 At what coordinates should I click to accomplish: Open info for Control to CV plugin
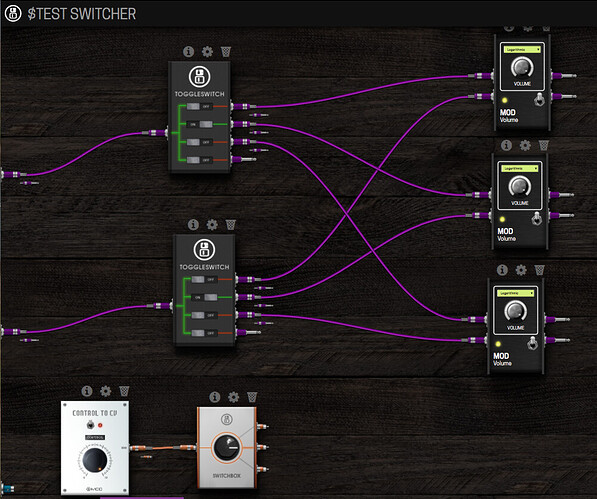(x=87, y=391)
